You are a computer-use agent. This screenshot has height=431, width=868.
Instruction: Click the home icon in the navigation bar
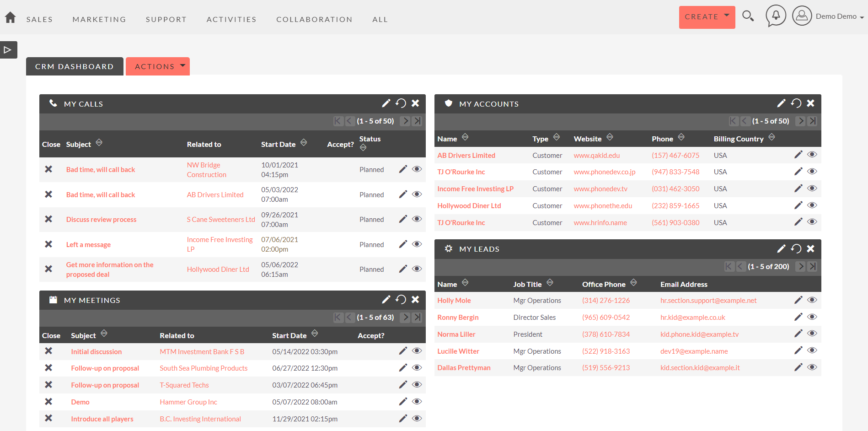pyautogui.click(x=10, y=18)
